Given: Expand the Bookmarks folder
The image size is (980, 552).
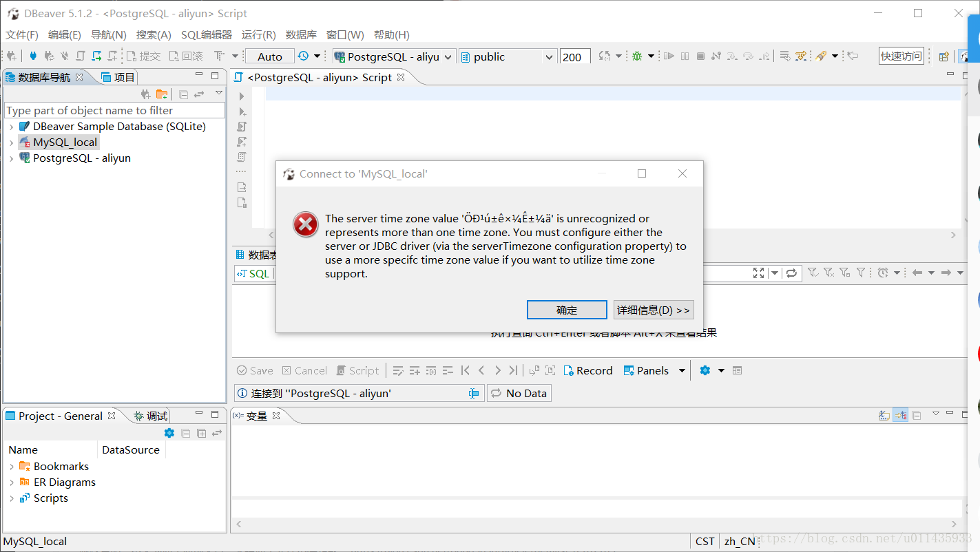Looking at the screenshot, I should coord(11,467).
